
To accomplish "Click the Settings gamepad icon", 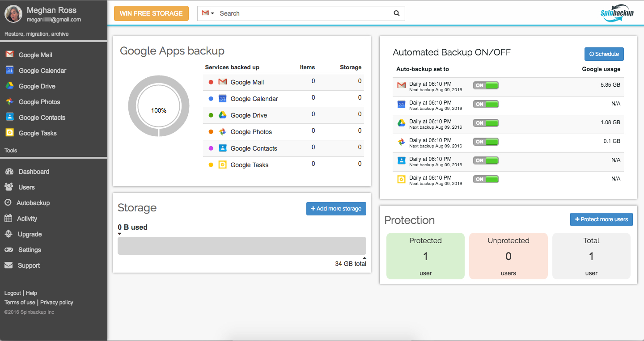I will click(x=9, y=249).
